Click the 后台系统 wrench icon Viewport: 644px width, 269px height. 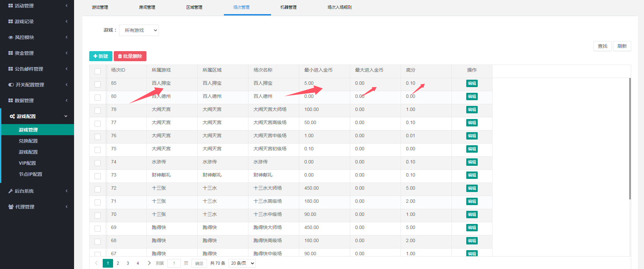click(x=11, y=191)
